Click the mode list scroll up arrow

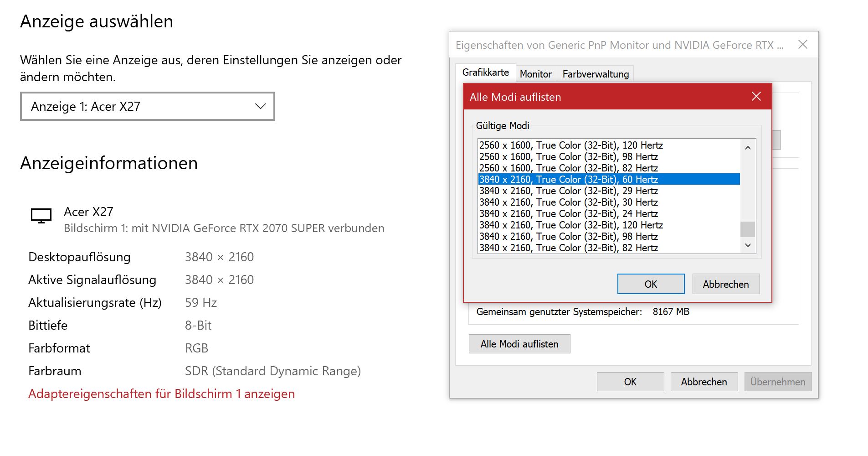pyautogui.click(x=748, y=147)
